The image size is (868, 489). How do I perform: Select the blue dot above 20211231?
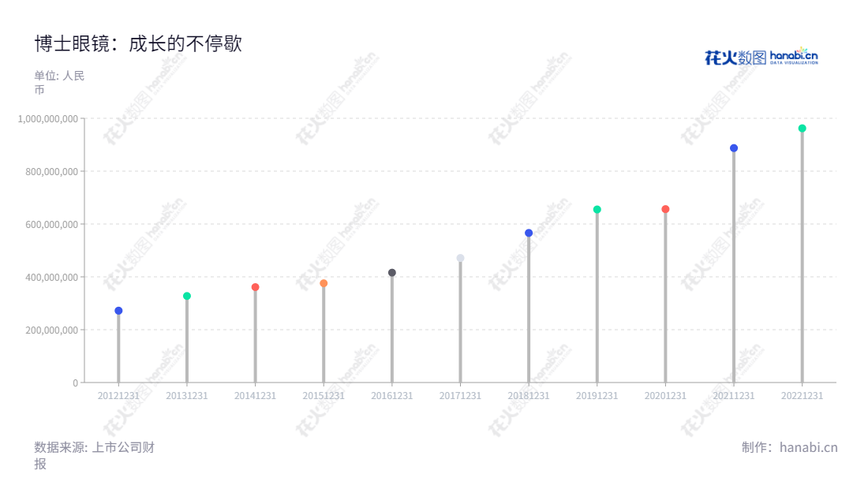click(x=734, y=148)
